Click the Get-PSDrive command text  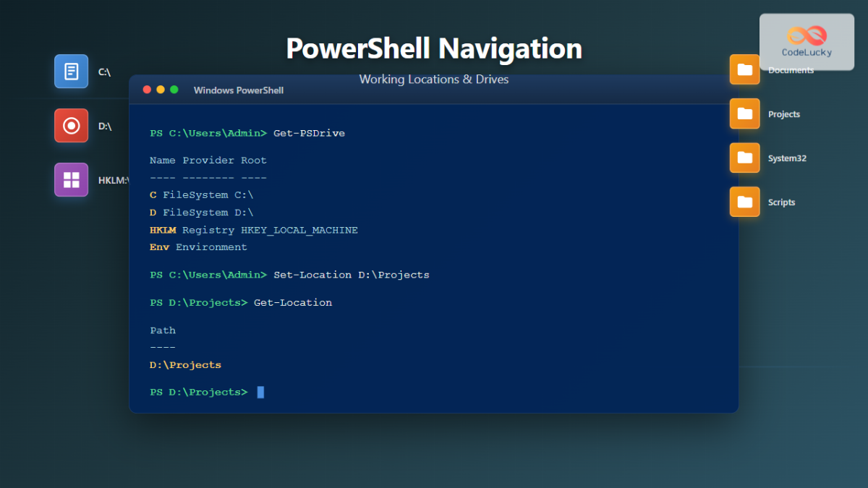click(309, 133)
